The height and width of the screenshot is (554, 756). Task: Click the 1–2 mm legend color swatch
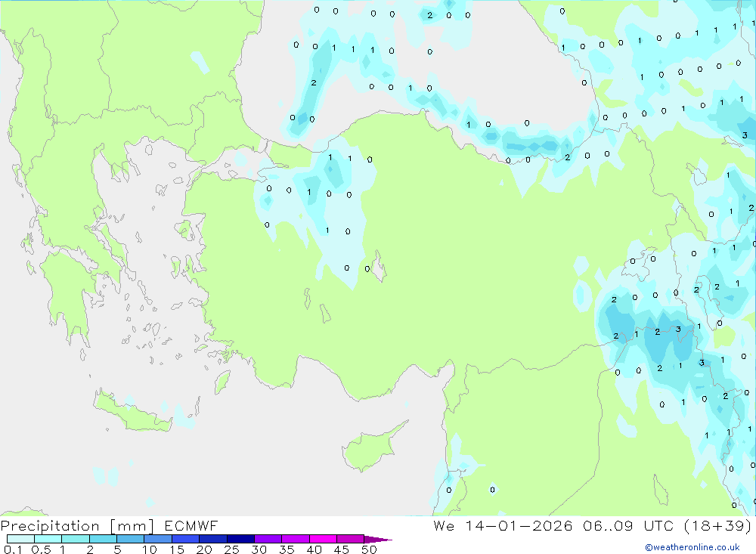76,539
